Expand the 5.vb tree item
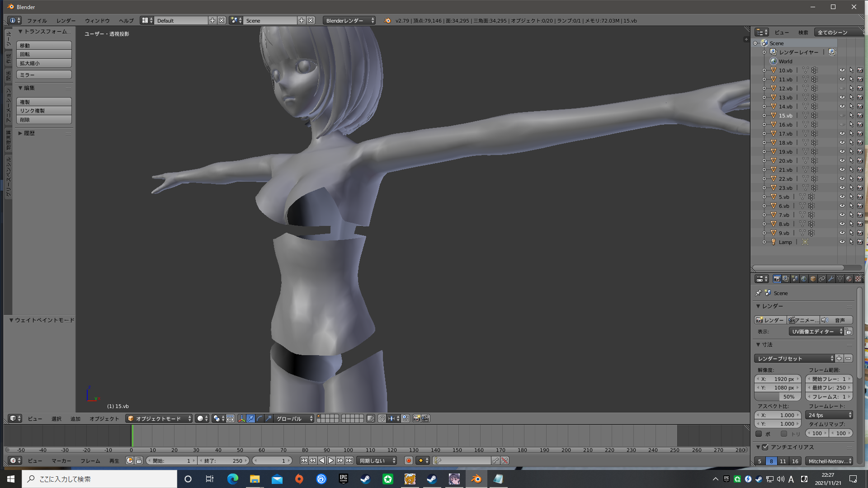 764,197
